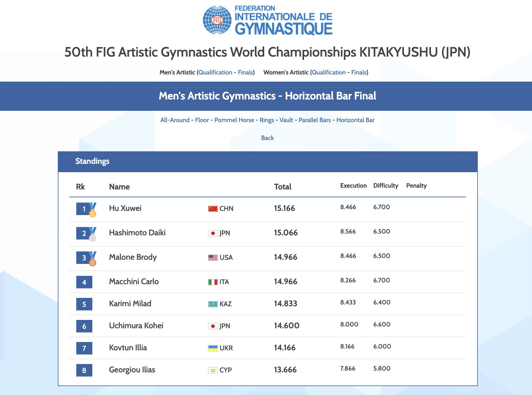Select the name Macchini Carlo
This screenshot has height=395, width=532.
coord(134,282)
